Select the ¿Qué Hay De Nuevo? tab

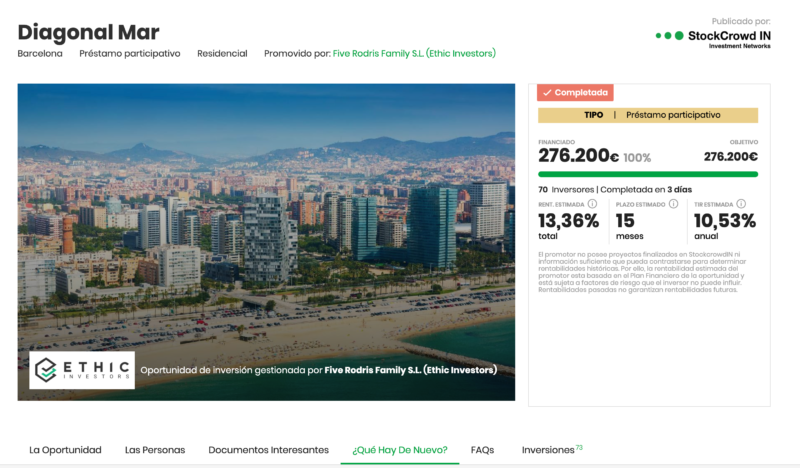pyautogui.click(x=399, y=450)
